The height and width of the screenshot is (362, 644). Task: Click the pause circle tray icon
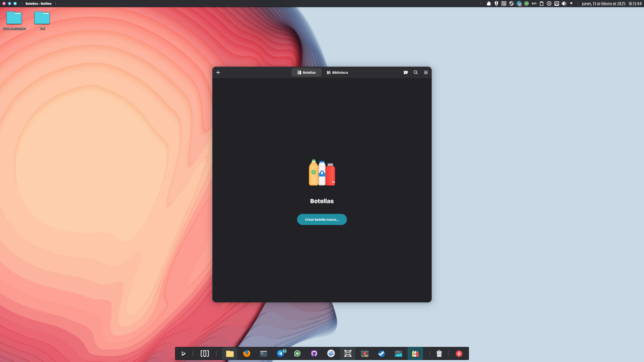[x=549, y=4]
